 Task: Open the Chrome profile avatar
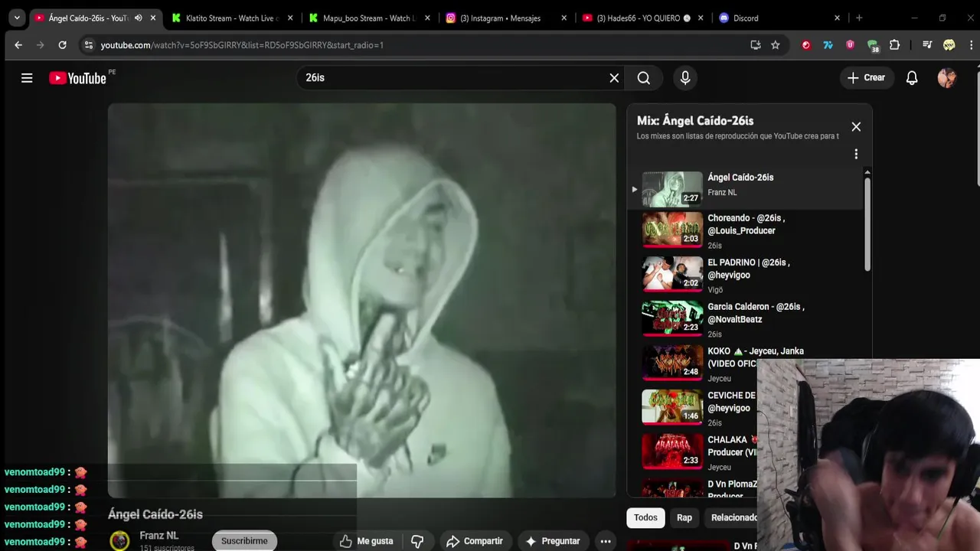(949, 45)
